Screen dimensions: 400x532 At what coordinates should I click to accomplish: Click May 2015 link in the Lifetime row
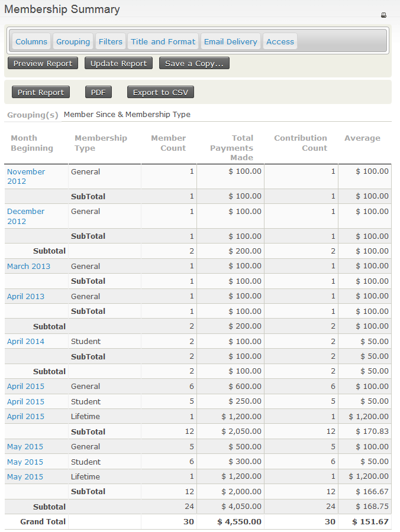(x=25, y=476)
